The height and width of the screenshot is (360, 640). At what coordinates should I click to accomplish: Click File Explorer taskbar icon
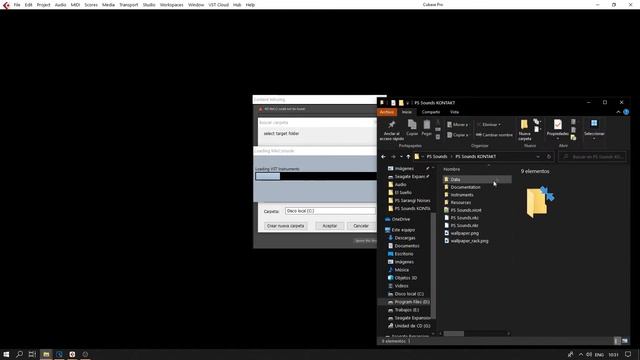(x=46, y=354)
